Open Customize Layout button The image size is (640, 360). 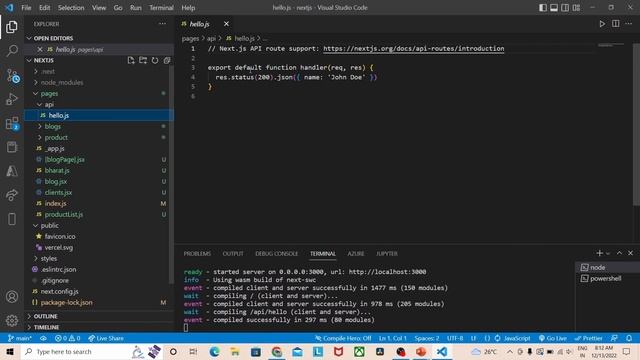click(x=576, y=8)
